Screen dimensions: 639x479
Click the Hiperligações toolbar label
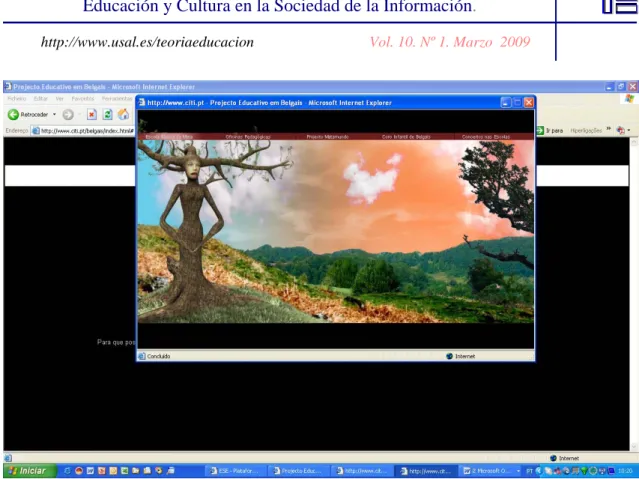point(586,130)
